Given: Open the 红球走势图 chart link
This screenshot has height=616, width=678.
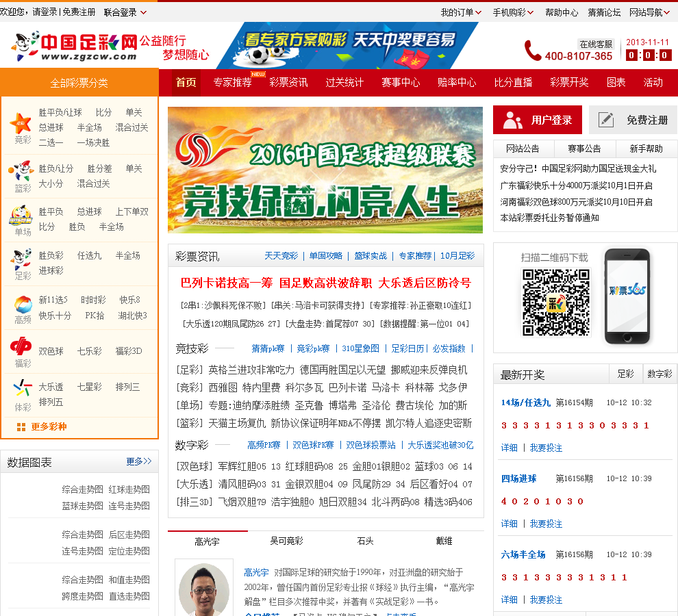Looking at the screenshot, I should click(129, 489).
